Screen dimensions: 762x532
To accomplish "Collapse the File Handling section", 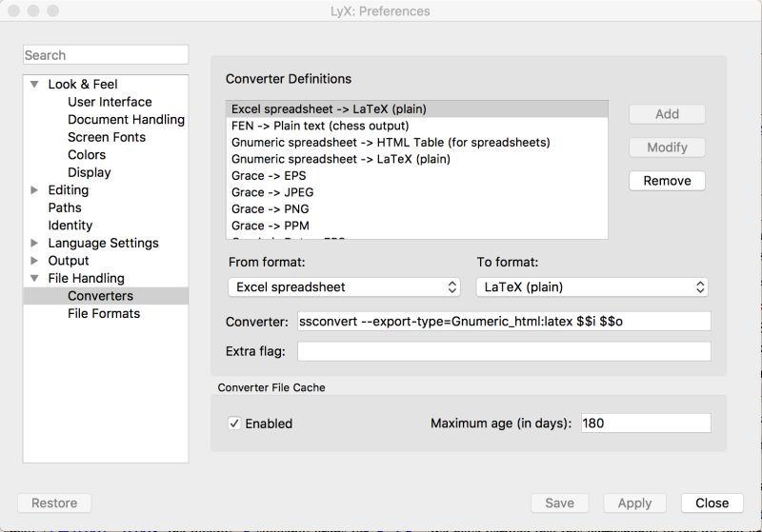I will click(34, 279).
